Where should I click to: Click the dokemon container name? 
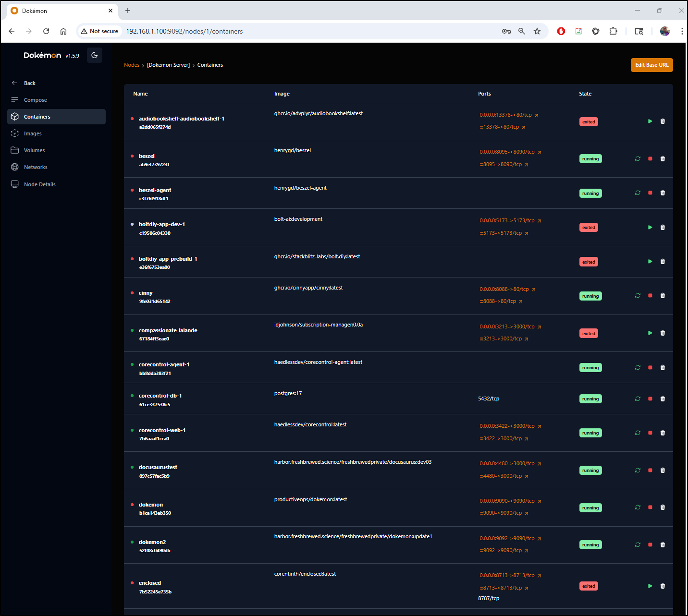[151, 505]
